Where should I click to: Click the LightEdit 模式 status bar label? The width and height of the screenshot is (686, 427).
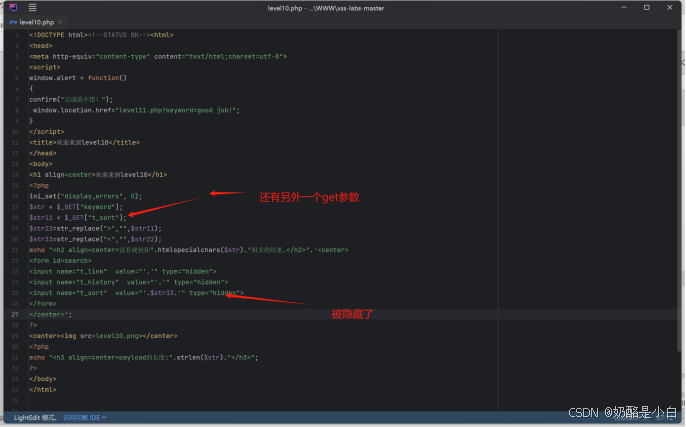[35, 418]
